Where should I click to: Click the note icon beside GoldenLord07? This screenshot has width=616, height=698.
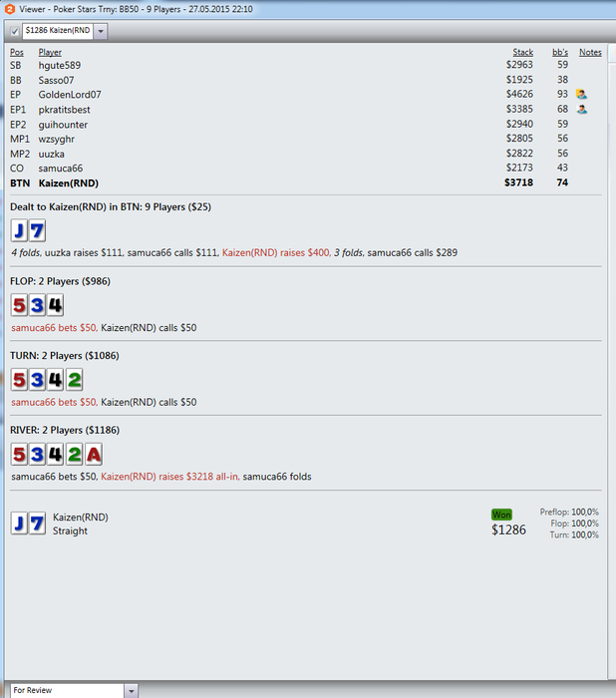click(581, 94)
